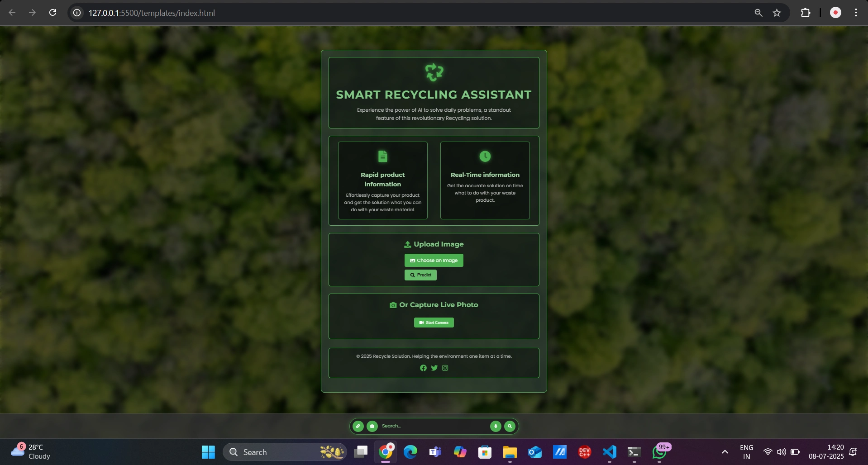The image size is (868, 465).
Task: Click the Real-Time information title
Action: pyautogui.click(x=485, y=175)
